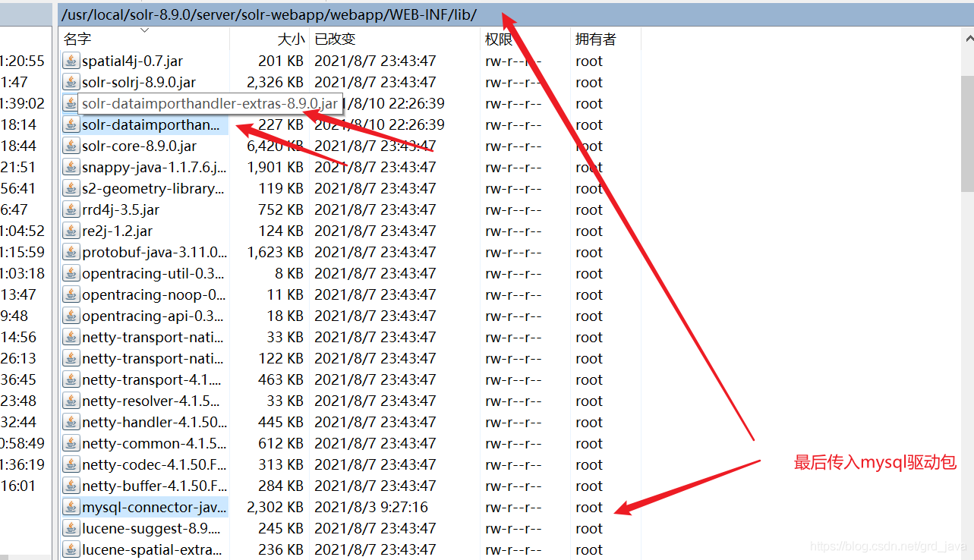Select the jar icon of spatial4j-0.7.jar
The height and width of the screenshot is (560, 974).
(x=71, y=61)
